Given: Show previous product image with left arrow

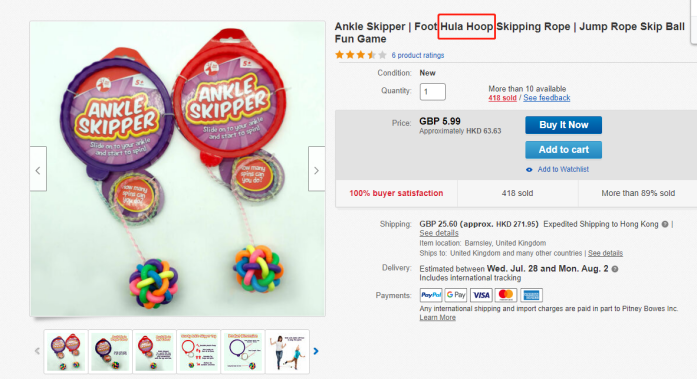Looking at the screenshot, I should click(x=38, y=169).
